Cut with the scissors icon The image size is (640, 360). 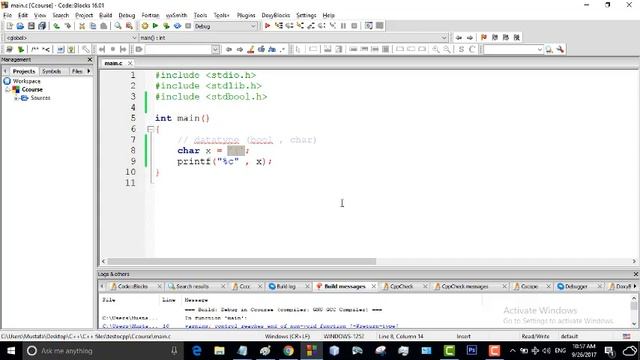pos(82,26)
